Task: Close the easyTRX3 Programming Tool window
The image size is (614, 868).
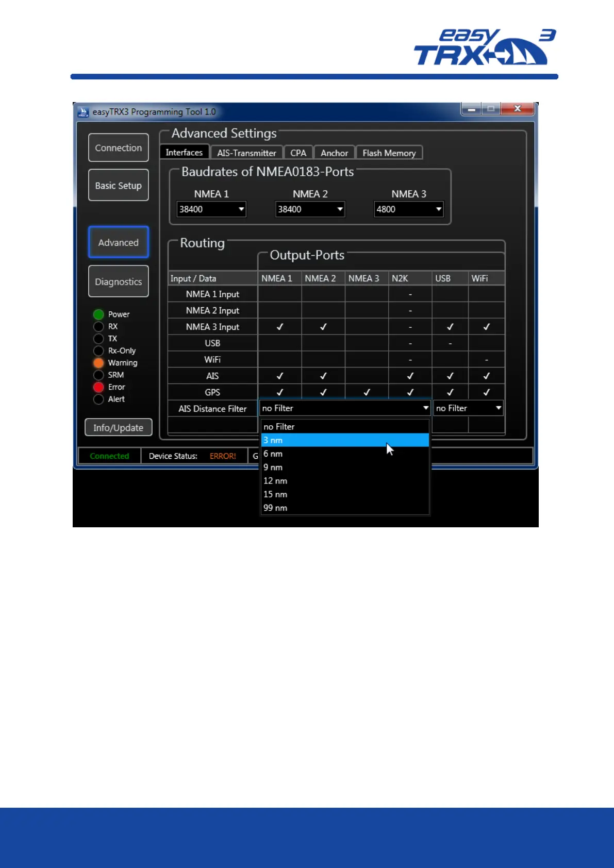Action: pyautogui.click(x=518, y=108)
